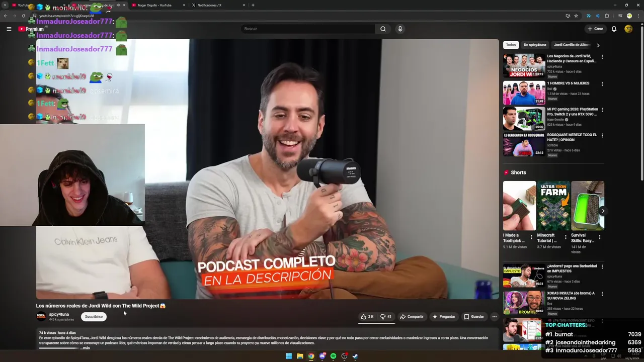Screen dimensions: 644x362
Task: Open XOKAS INSULTA (de broma) video thumbnail
Action: click(524, 302)
